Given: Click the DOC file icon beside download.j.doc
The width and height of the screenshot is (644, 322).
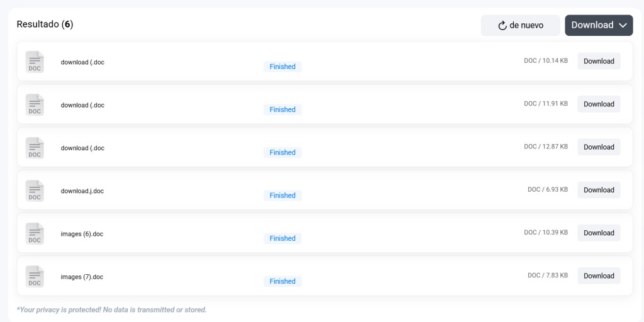Looking at the screenshot, I should 35,191.
